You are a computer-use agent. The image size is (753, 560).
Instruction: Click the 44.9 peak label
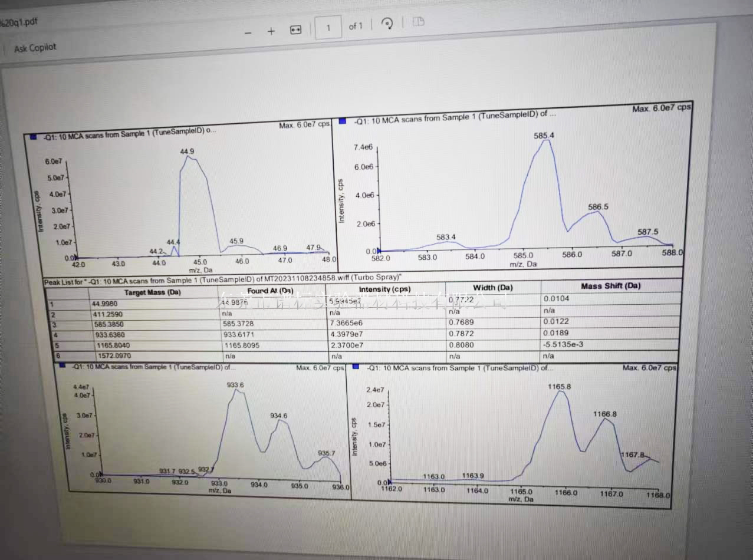[x=187, y=151]
